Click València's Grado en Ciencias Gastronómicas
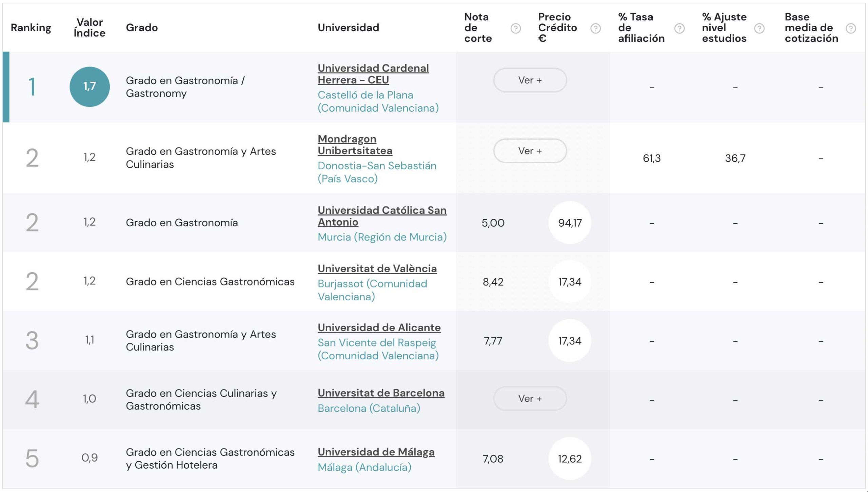Viewport: 868px width, 492px height. pyautogui.click(x=210, y=282)
